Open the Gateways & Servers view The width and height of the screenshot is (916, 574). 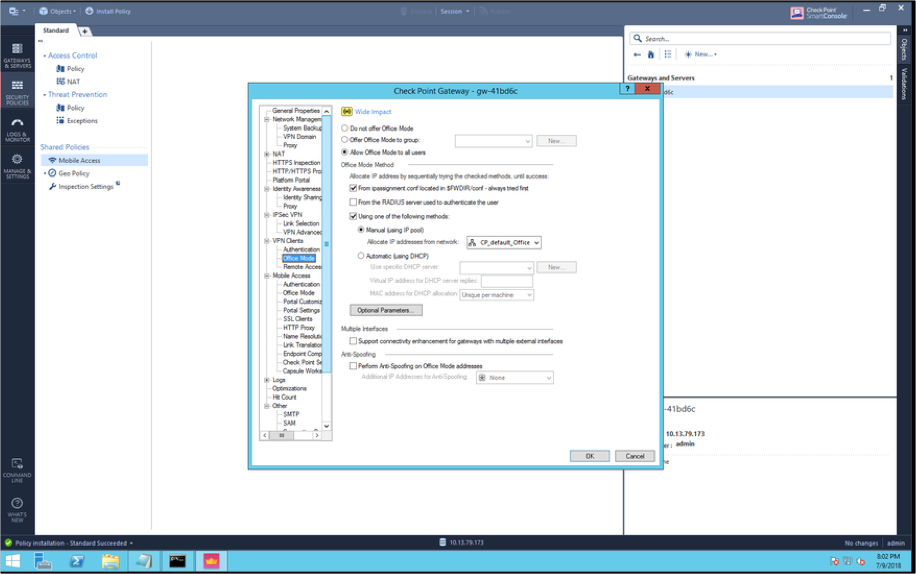pos(17,53)
